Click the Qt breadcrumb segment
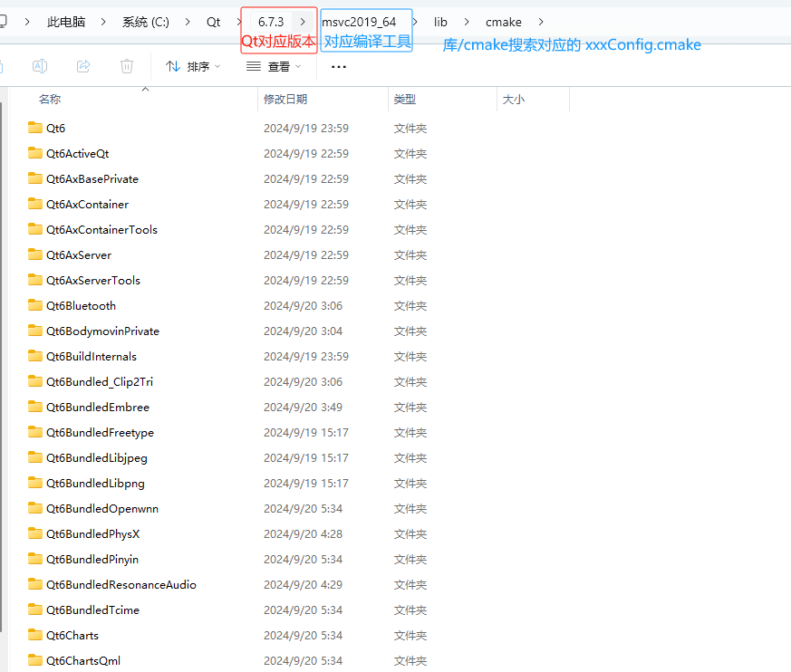This screenshot has width=791, height=672. point(214,22)
